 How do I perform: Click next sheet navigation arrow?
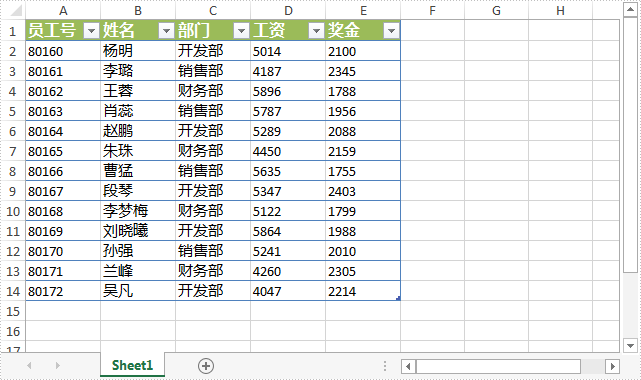coord(58,365)
